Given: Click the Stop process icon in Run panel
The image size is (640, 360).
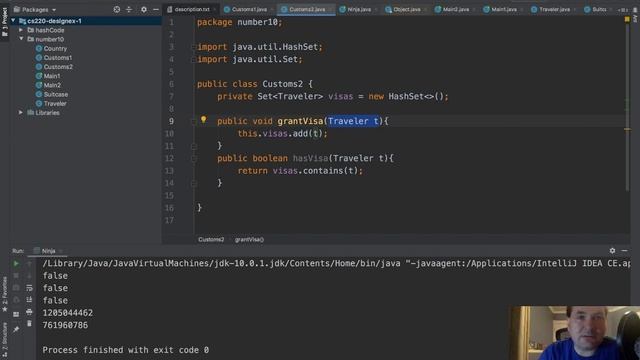Looking at the screenshot, I should point(16,276).
